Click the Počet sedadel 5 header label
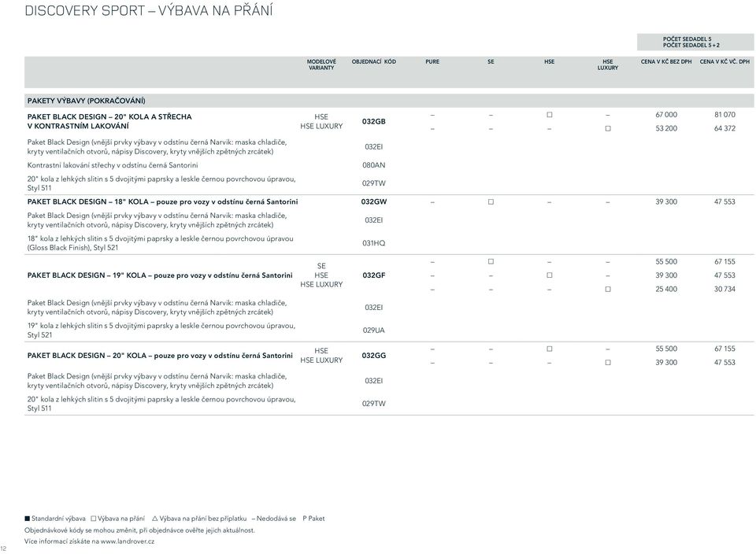756x554 pixels. tap(687, 39)
